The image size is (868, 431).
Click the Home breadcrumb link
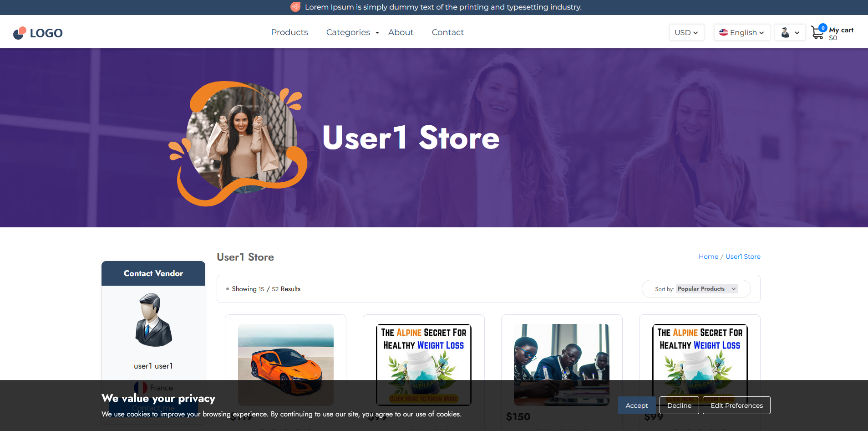[x=708, y=257]
